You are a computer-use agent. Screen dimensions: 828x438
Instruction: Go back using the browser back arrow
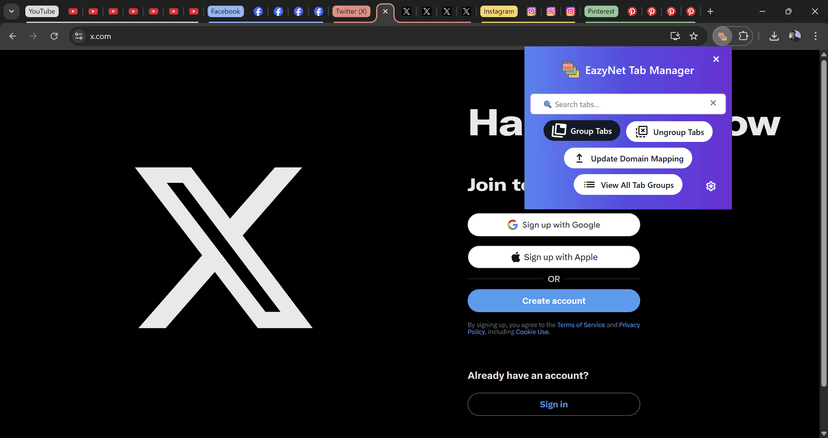pyautogui.click(x=13, y=36)
